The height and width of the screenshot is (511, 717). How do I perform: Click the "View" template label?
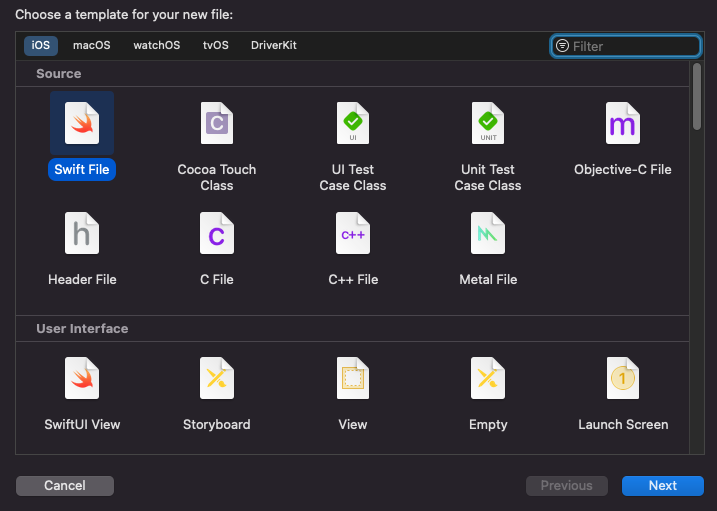point(353,425)
